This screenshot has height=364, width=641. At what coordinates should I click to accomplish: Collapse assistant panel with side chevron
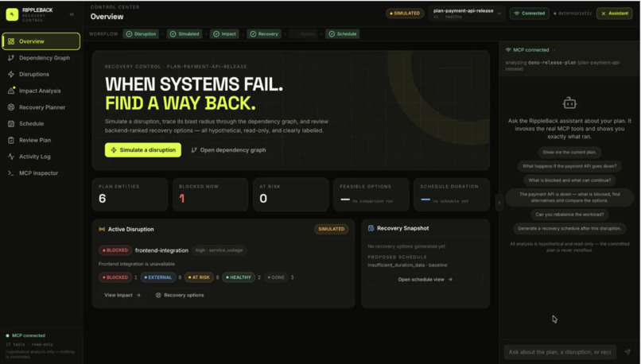pos(499,203)
